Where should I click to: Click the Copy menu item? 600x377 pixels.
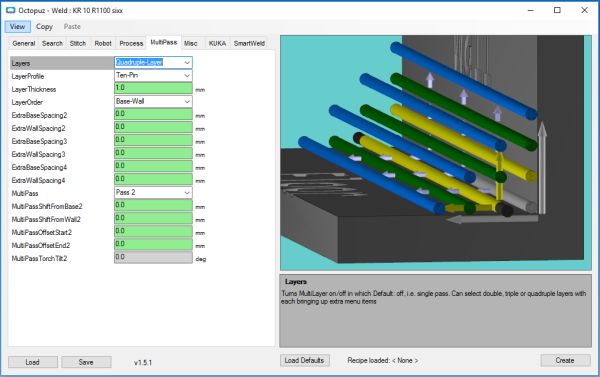click(44, 26)
